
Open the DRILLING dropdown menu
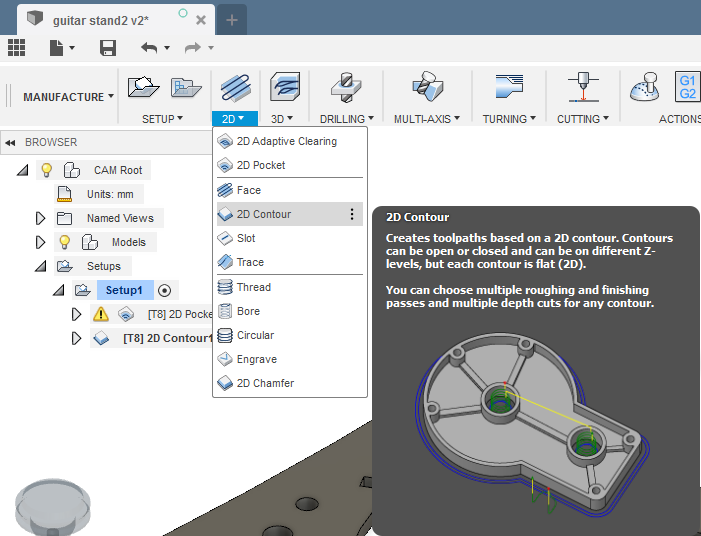point(346,119)
